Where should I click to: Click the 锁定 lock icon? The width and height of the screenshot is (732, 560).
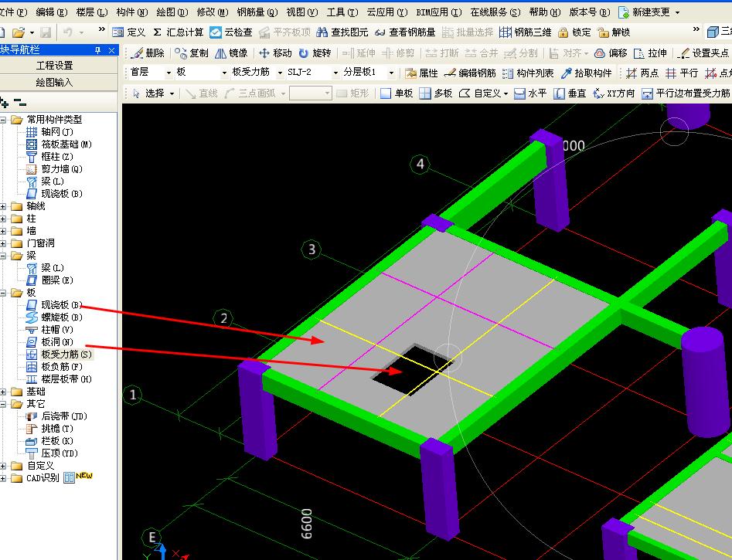574,32
